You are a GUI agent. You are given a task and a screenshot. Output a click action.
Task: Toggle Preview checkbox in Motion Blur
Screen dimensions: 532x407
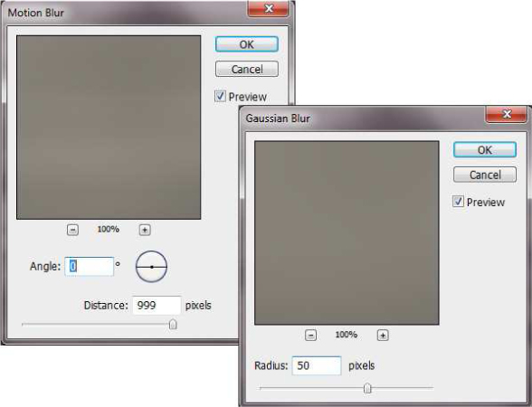click(x=220, y=96)
